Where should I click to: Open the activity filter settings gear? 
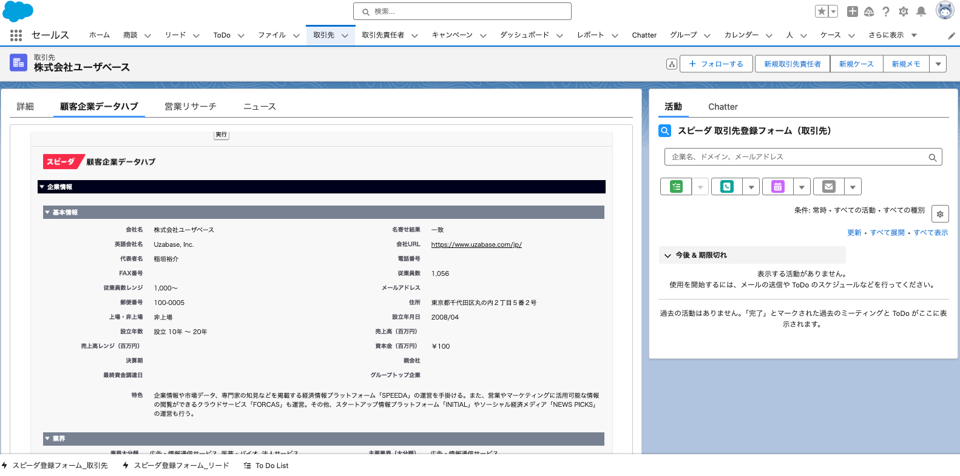[939, 214]
